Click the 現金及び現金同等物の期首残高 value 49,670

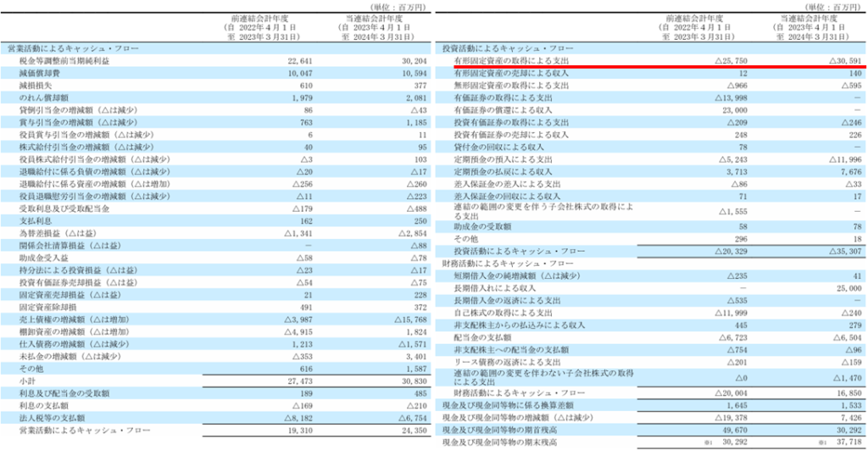tap(719, 429)
